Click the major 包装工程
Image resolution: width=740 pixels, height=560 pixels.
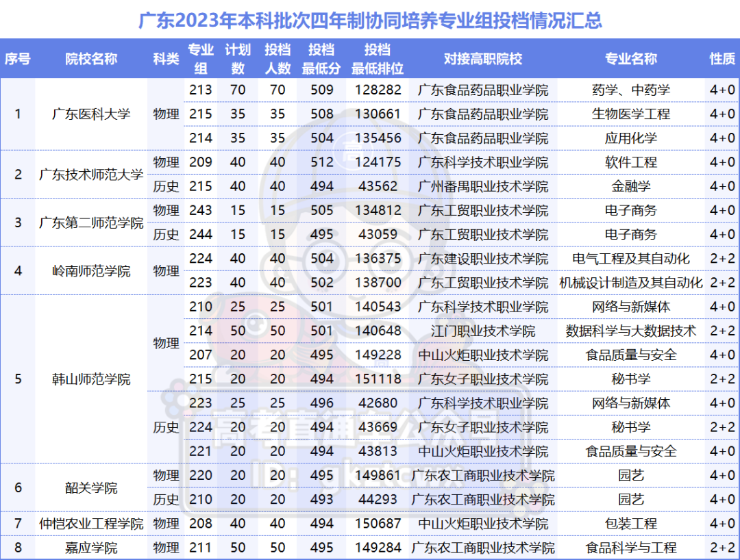(631, 524)
